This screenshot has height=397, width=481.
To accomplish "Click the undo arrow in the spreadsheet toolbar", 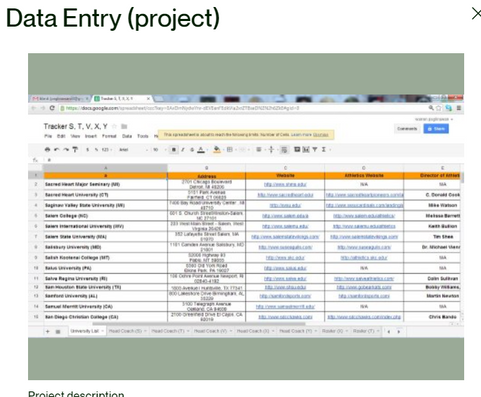I will point(57,150).
